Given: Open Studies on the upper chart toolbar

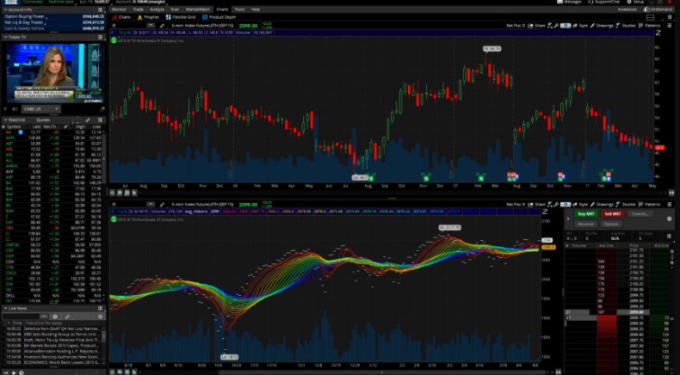Looking at the screenshot, I should 626,26.
